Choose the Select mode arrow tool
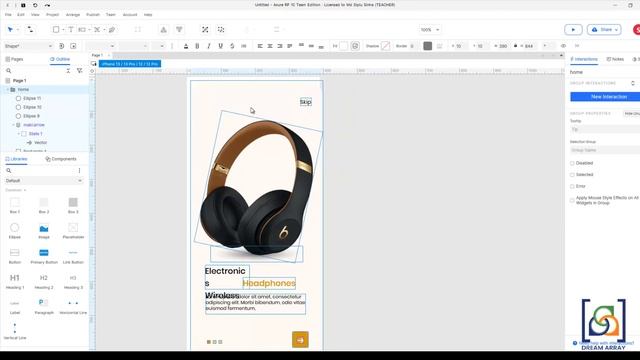 pyautogui.click(x=10, y=29)
